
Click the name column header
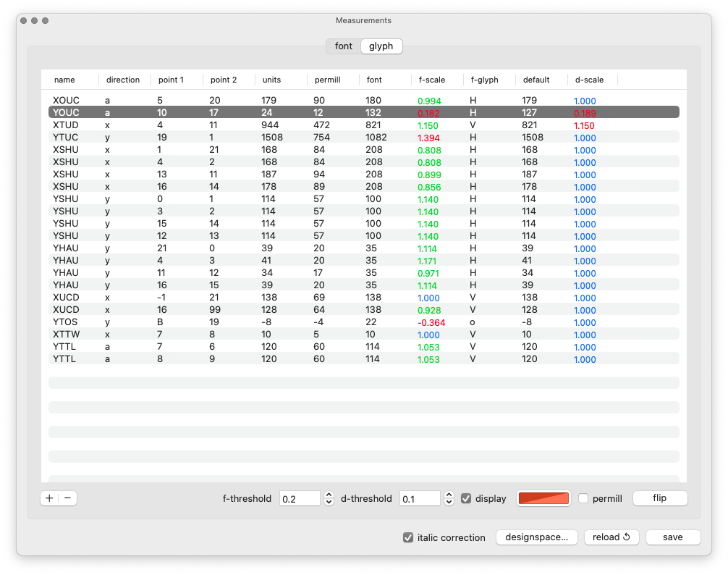[x=64, y=80]
